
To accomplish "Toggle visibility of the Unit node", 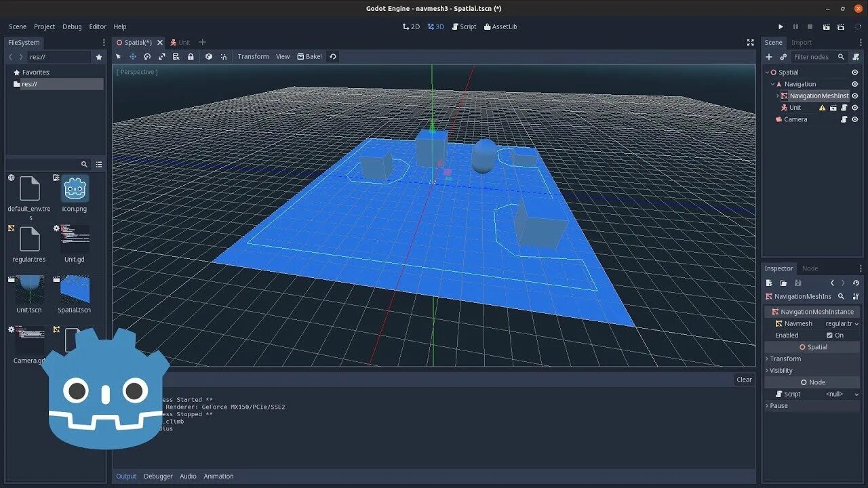I will (x=854, y=108).
